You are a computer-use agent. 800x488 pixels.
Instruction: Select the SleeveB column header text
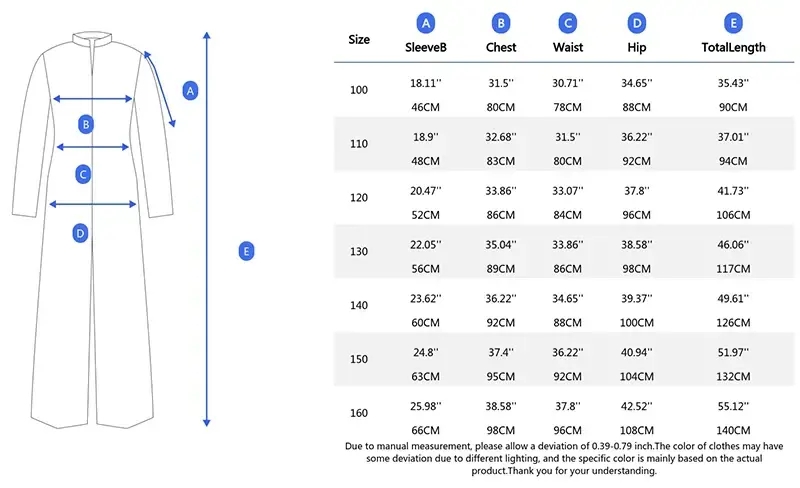426,47
